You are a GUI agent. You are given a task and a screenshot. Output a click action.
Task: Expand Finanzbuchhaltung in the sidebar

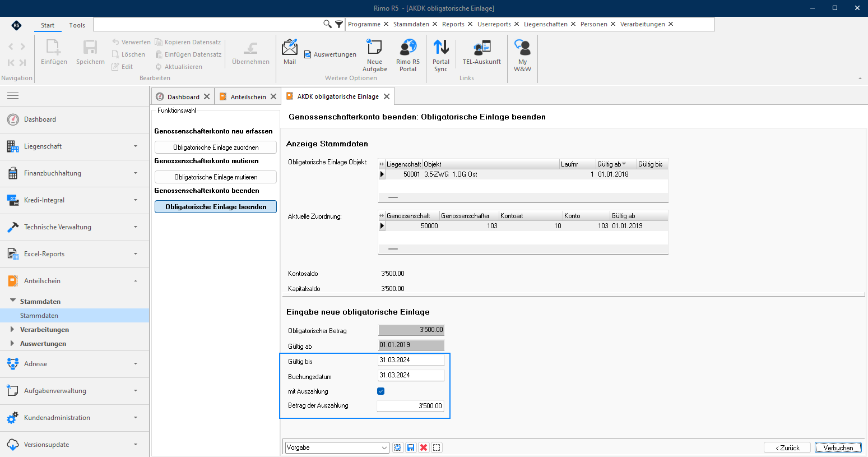tap(75, 173)
